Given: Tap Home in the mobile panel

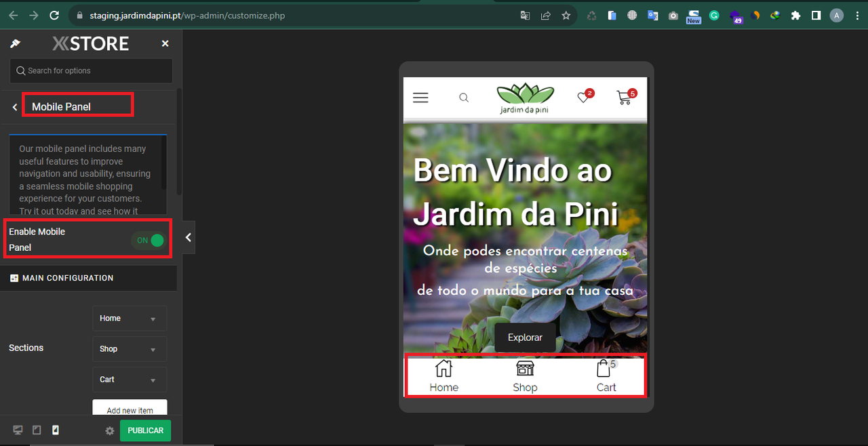Looking at the screenshot, I should pyautogui.click(x=443, y=376).
